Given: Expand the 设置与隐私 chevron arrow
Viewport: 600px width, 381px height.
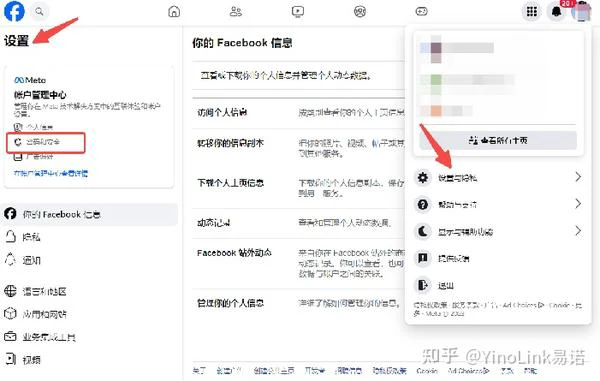Looking at the screenshot, I should click(578, 177).
